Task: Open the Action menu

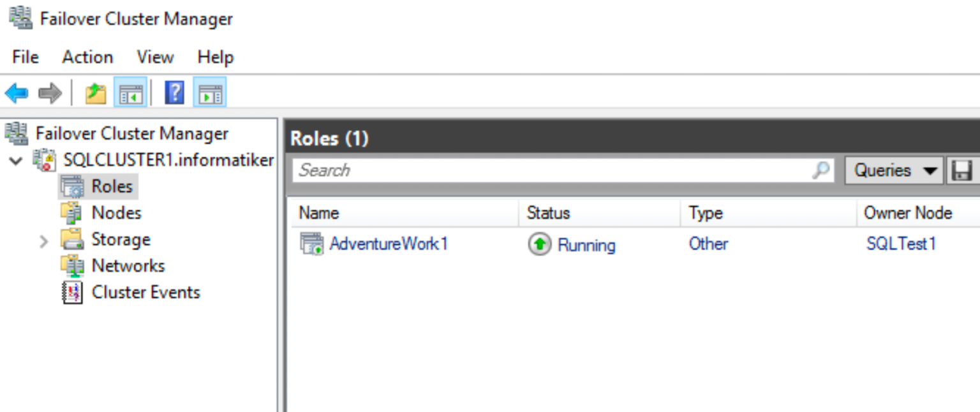Action: coord(87,57)
